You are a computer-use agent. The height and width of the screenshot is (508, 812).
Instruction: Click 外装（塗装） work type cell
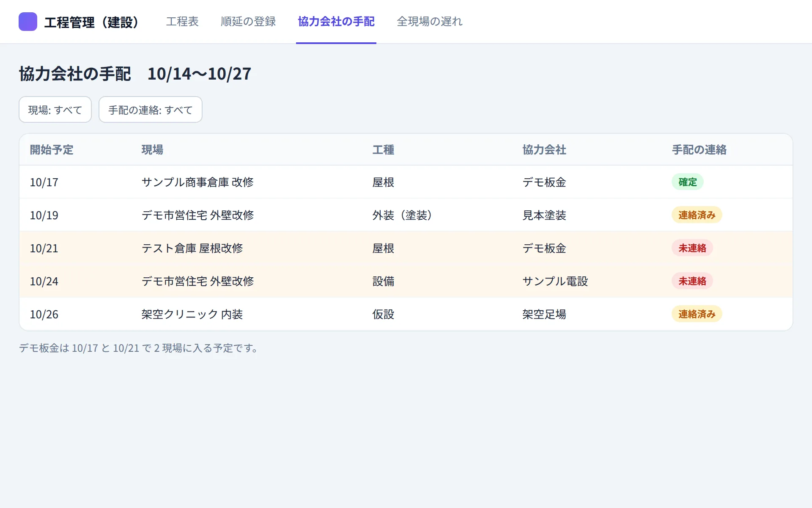click(x=402, y=215)
